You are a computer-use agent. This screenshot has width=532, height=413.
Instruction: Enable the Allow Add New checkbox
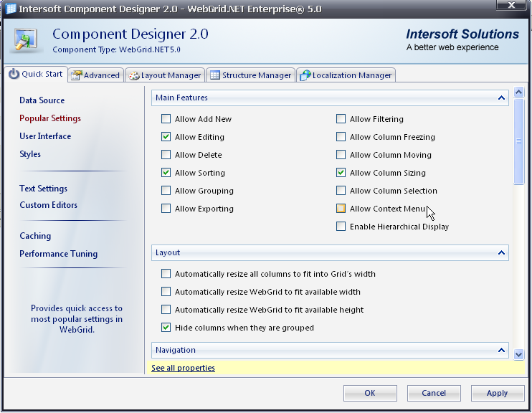pyautogui.click(x=166, y=119)
